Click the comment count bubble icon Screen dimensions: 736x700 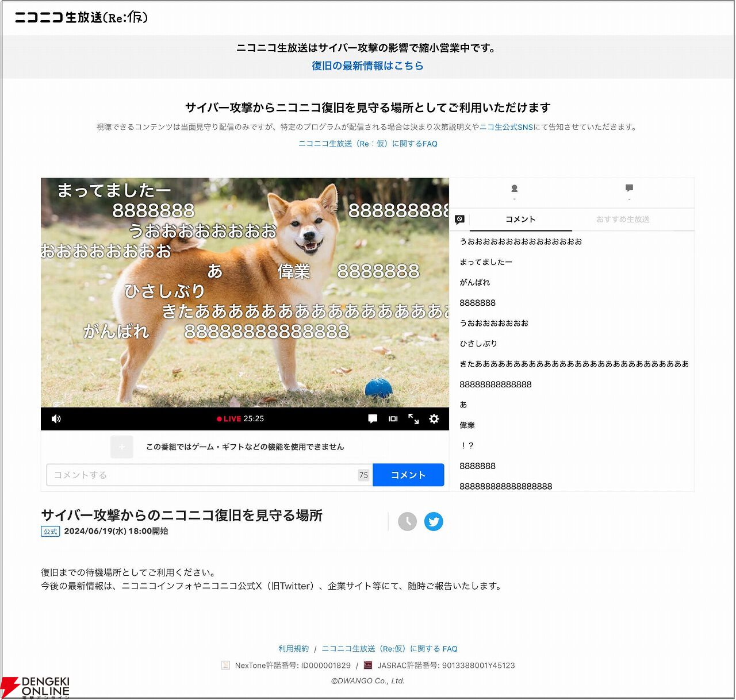coord(629,188)
